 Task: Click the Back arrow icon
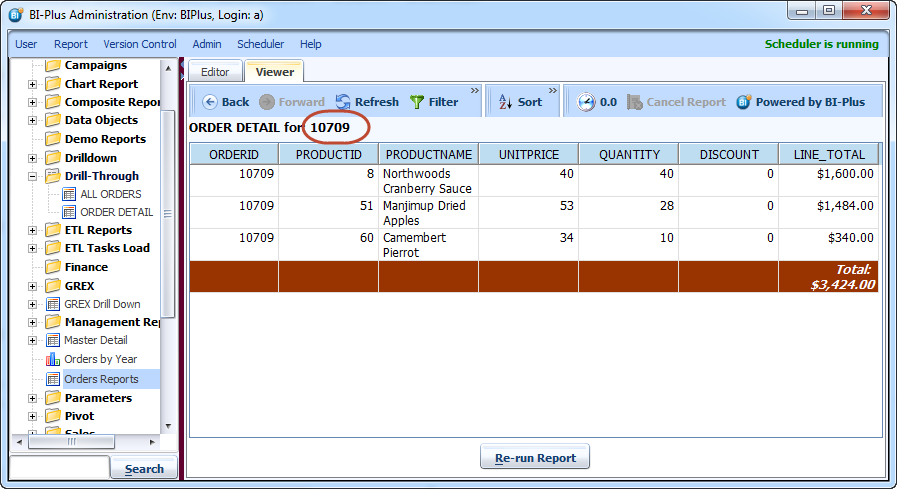[x=210, y=102]
